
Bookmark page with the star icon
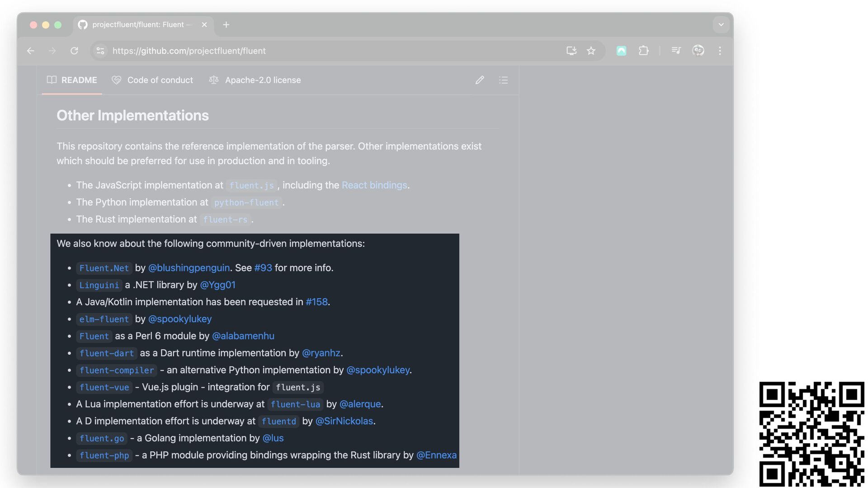[591, 51]
